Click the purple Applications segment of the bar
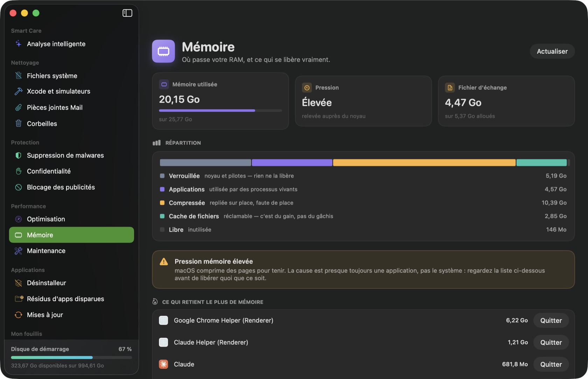 (x=292, y=163)
